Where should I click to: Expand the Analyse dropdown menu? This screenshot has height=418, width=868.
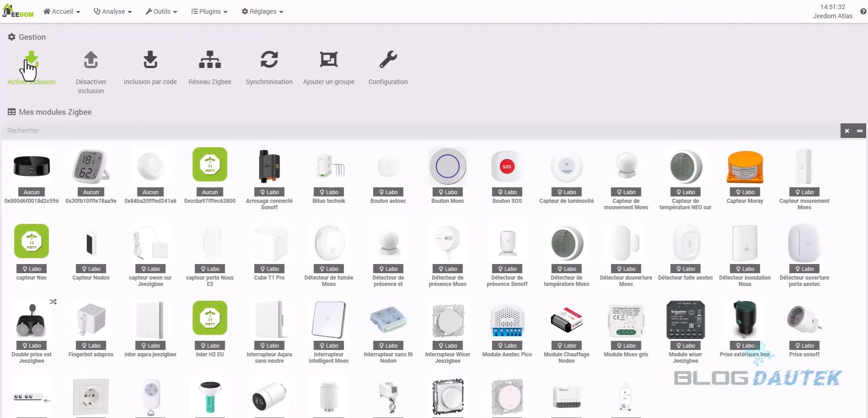[113, 11]
